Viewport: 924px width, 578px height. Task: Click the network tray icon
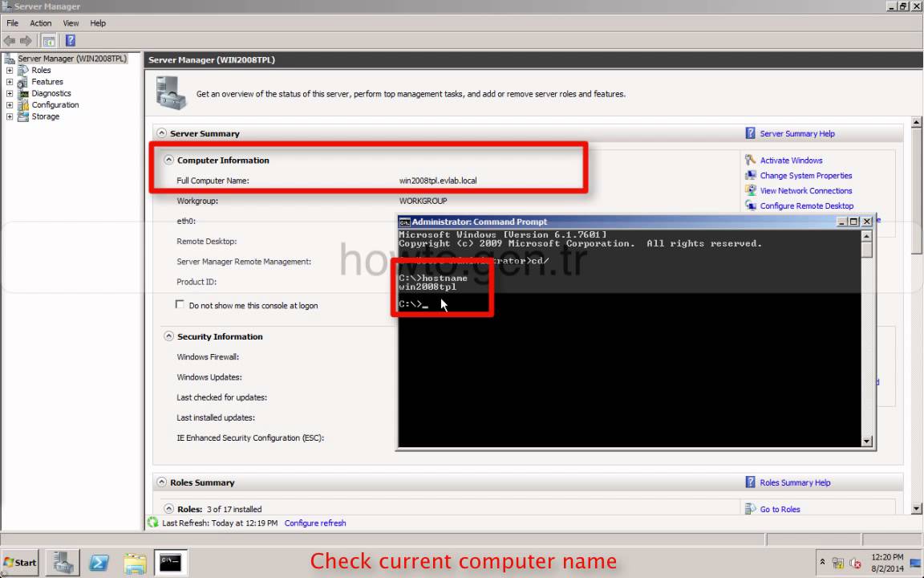click(837, 563)
